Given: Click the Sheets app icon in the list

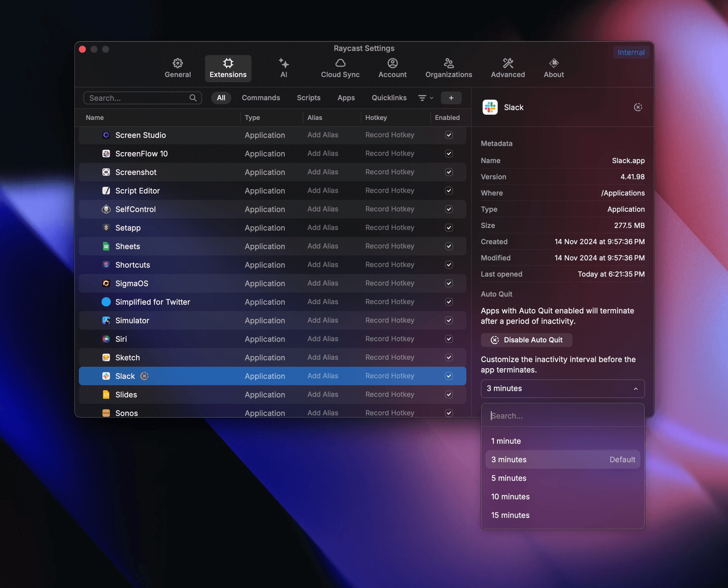Looking at the screenshot, I should pos(106,246).
